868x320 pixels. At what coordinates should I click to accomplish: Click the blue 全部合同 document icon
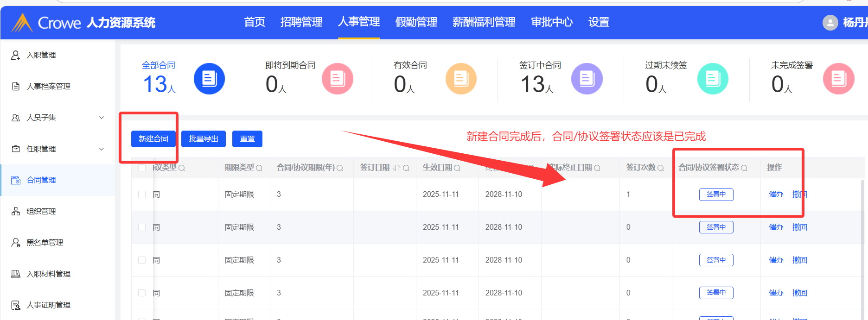coord(209,79)
